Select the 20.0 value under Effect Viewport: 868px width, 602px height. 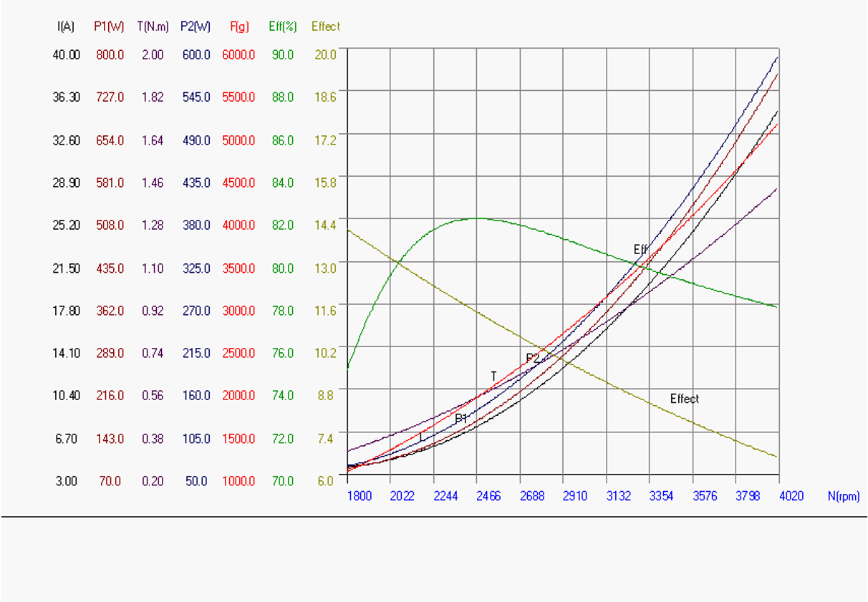[x=326, y=54]
